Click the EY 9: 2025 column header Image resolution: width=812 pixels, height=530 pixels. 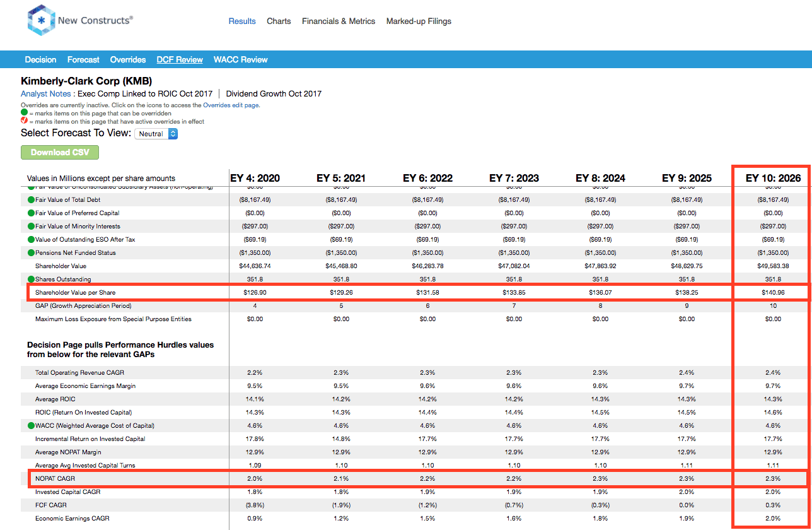[x=687, y=178]
